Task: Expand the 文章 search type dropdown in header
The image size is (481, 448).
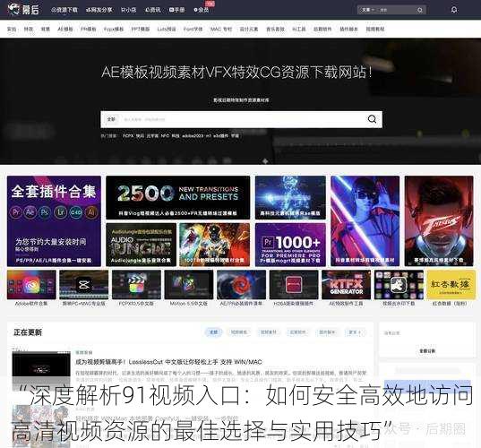Action: click(368, 10)
